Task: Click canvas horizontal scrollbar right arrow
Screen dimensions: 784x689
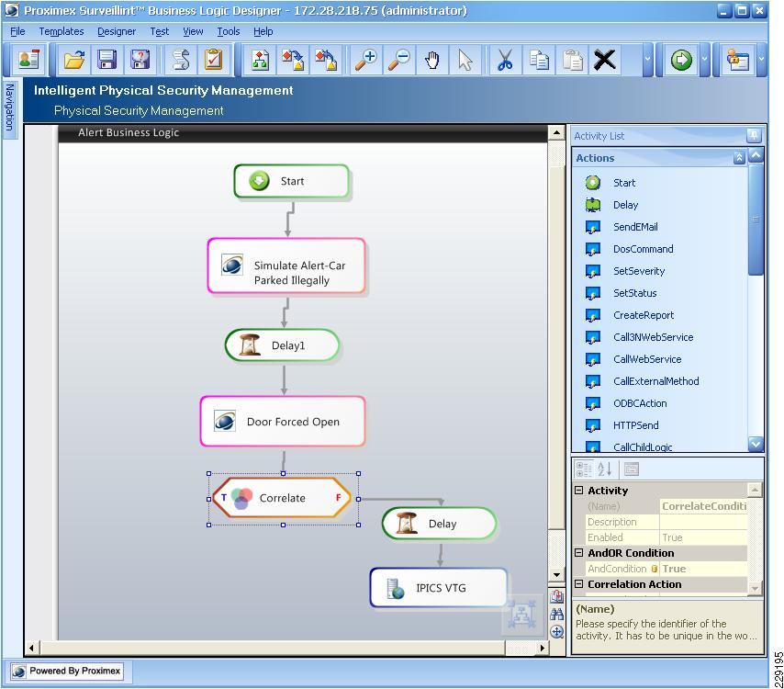Action: (543, 648)
